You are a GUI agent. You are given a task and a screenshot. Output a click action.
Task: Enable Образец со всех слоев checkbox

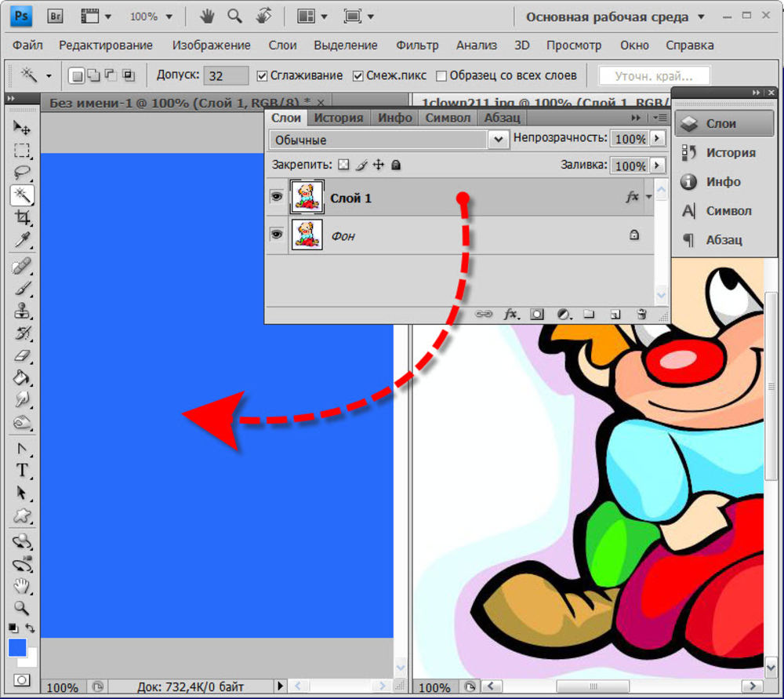pyautogui.click(x=441, y=76)
